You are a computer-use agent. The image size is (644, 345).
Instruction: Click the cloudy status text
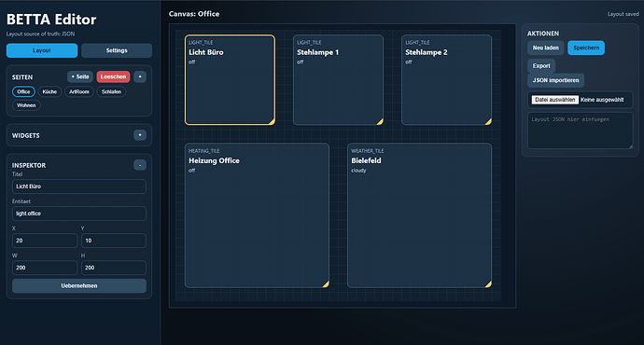[x=358, y=171]
